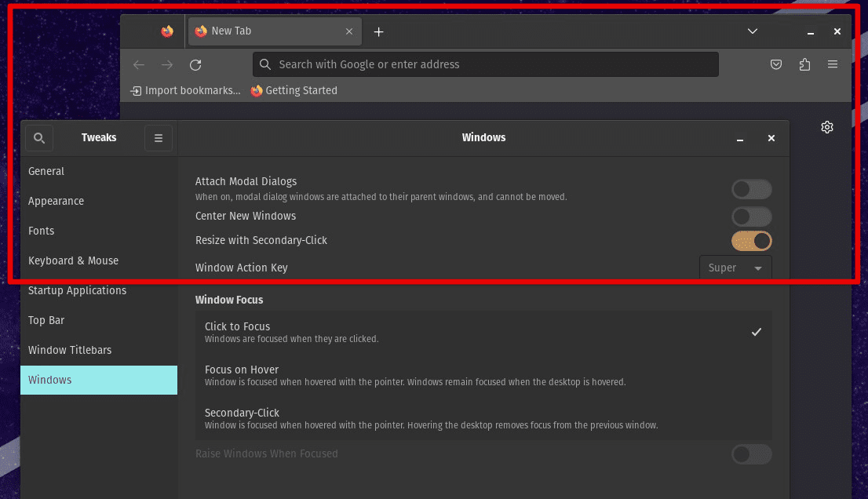This screenshot has width=868, height=499.
Task: Click the Firefox reload page icon
Action: click(x=195, y=65)
